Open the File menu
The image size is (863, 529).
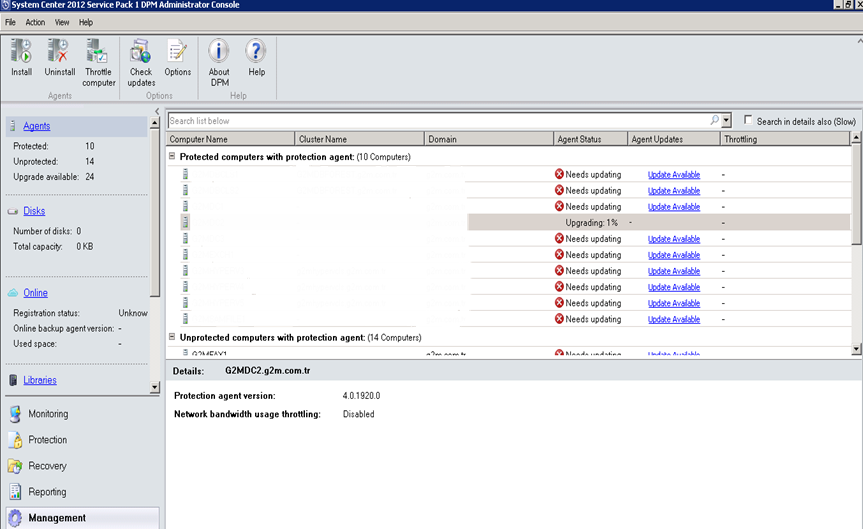[10, 23]
